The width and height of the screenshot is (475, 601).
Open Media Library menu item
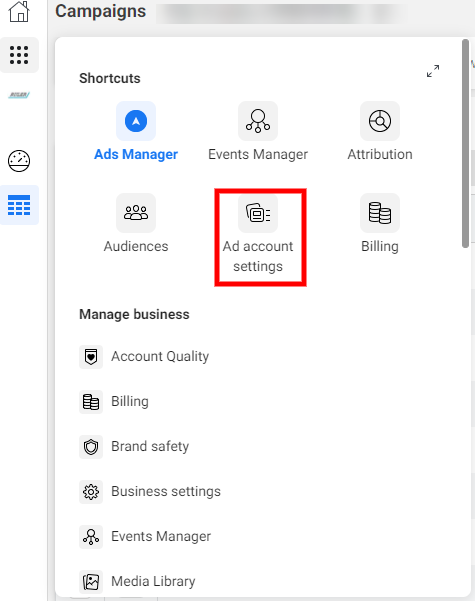[137, 581]
